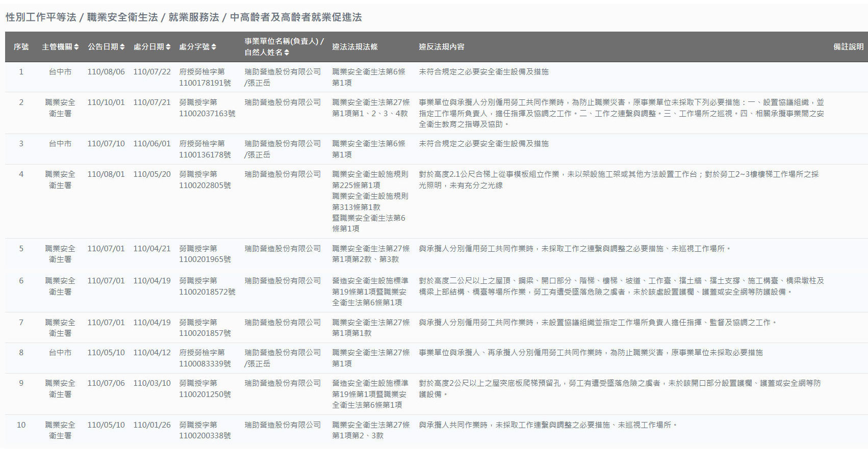Select 處分字號 勞職授字第1100200338號
The width and height of the screenshot is (868, 449).
pos(205,430)
